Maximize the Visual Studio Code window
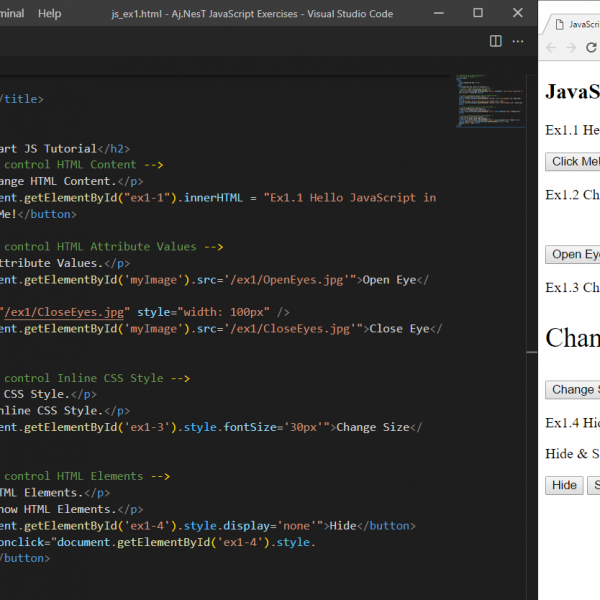The width and height of the screenshot is (600, 600). click(x=478, y=13)
